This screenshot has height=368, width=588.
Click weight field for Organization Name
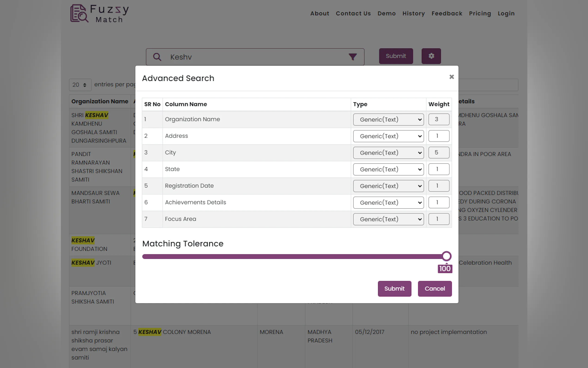(x=438, y=119)
